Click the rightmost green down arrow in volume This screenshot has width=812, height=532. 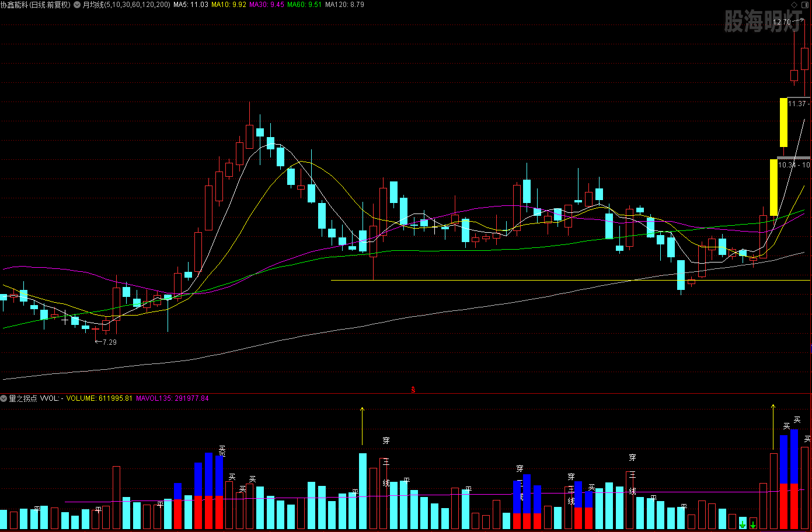click(753, 524)
